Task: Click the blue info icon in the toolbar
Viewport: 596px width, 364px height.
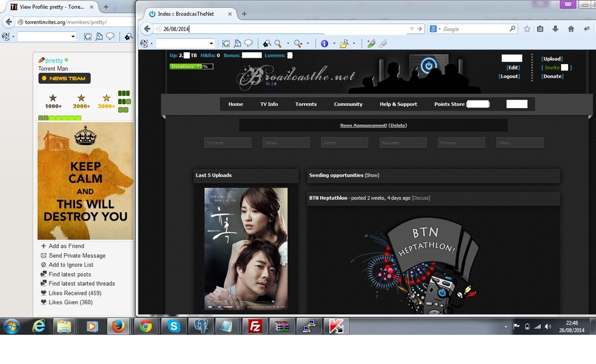Action: [x=324, y=44]
